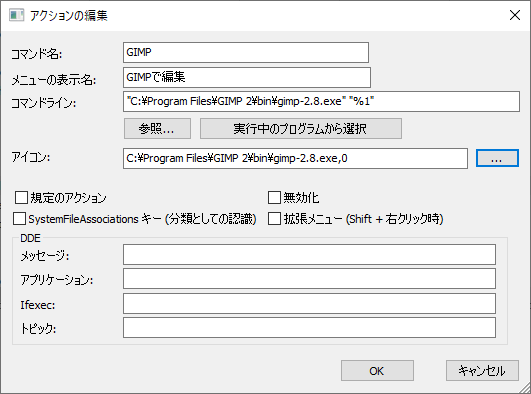Viewport: 531px width, 394px height.
Task: Open icon picker with the ... button
Action: coord(497,158)
